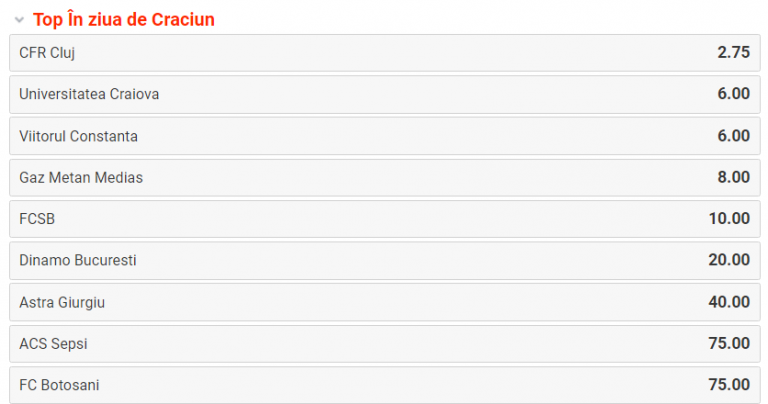Screen dimensions: 768x404
Task: Collapse the Top În ziua de Craciun section
Action: coord(16,20)
